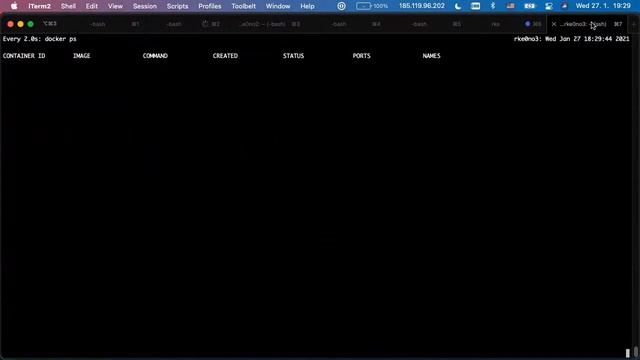
Task: Click the PORTS column header
Action: 362,56
